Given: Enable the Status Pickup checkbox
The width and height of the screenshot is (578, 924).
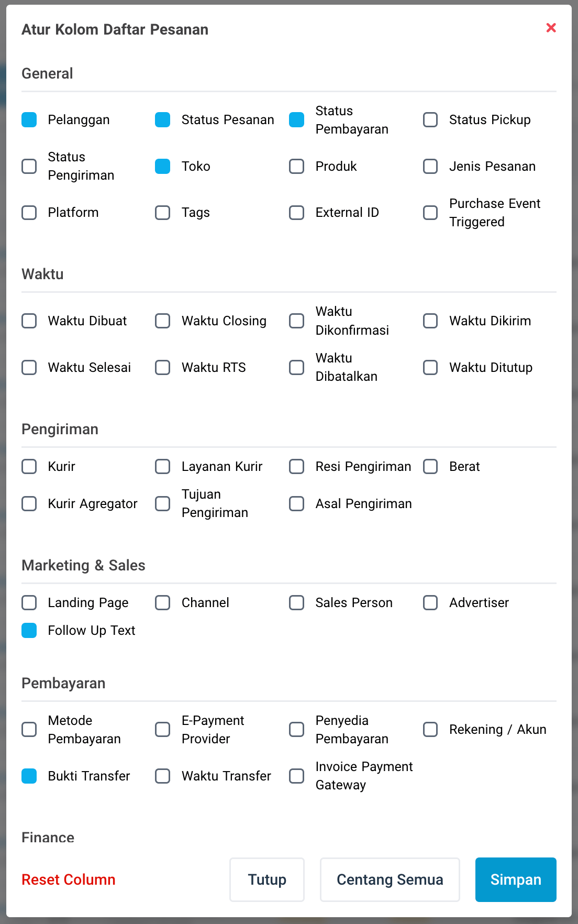Looking at the screenshot, I should pos(430,119).
